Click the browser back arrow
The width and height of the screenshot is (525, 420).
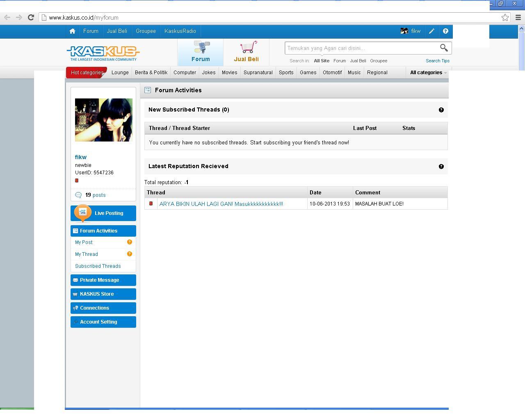(7, 17)
